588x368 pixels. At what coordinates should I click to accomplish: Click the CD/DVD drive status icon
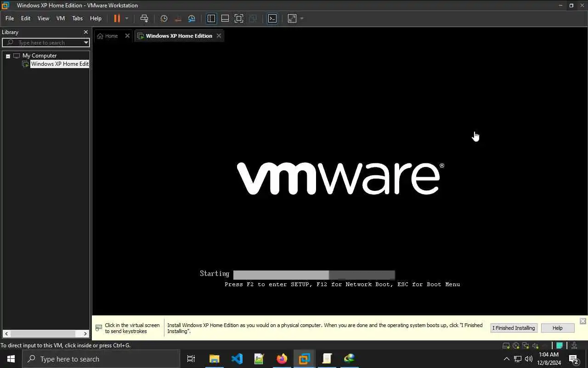tap(516, 345)
